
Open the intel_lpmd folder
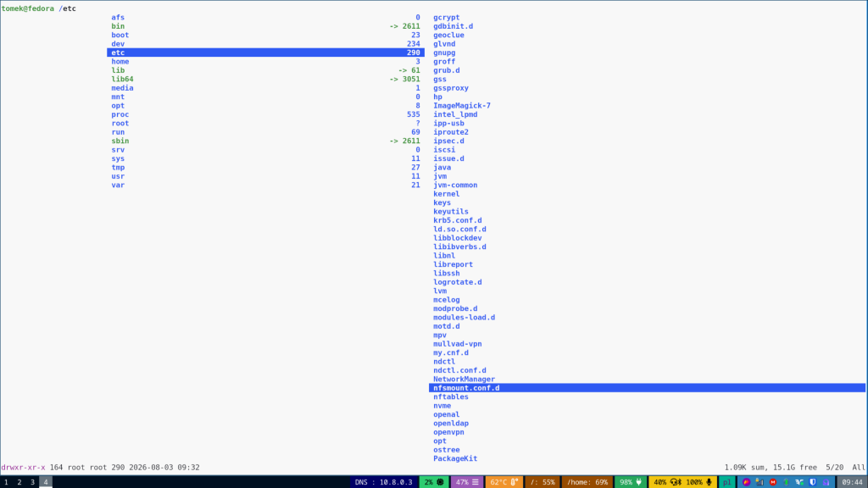tap(455, 114)
